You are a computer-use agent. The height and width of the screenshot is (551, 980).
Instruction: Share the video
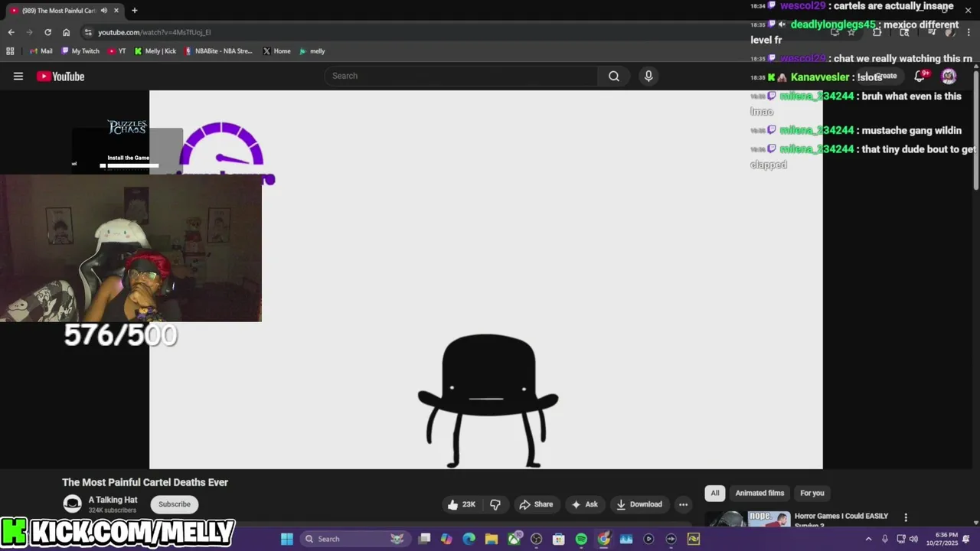(x=536, y=504)
